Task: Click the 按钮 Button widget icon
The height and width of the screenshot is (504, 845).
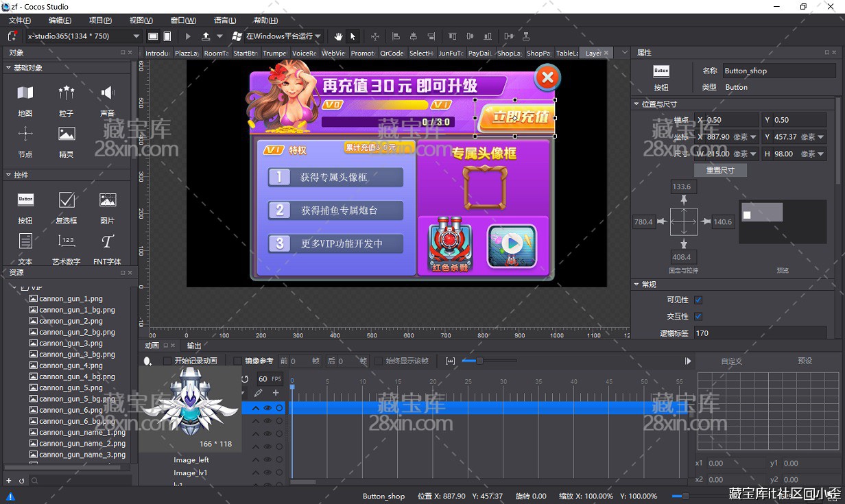Action: pos(25,200)
